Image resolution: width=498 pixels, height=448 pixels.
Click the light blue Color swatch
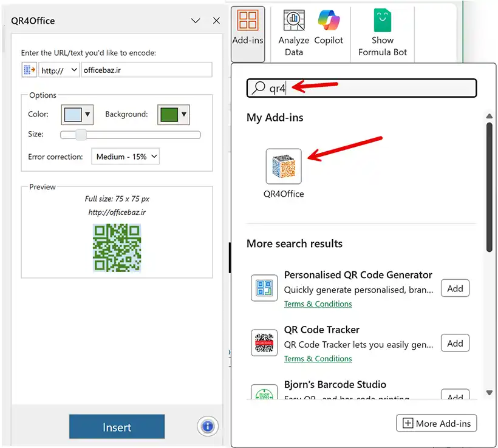(73, 115)
